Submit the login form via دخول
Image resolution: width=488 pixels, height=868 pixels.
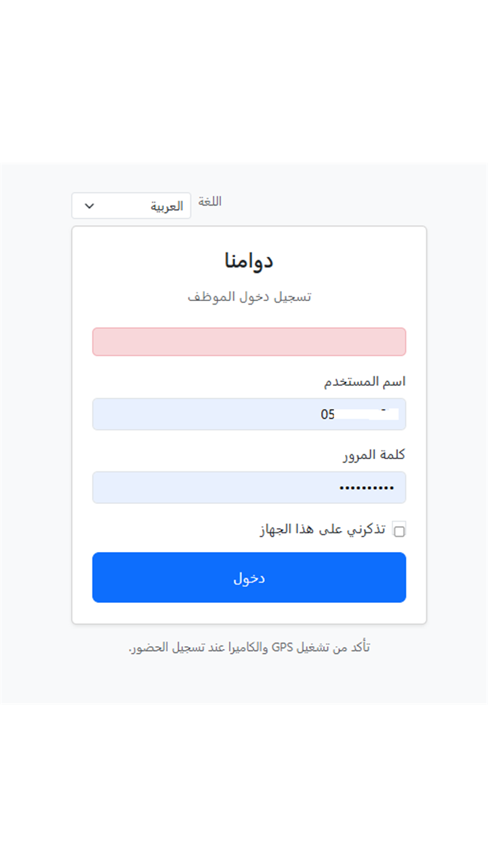tap(249, 577)
